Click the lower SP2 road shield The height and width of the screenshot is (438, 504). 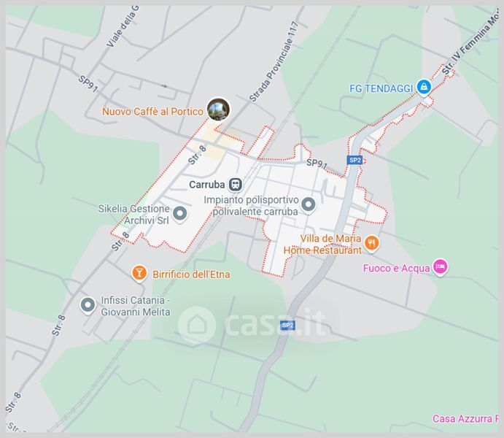point(287,326)
